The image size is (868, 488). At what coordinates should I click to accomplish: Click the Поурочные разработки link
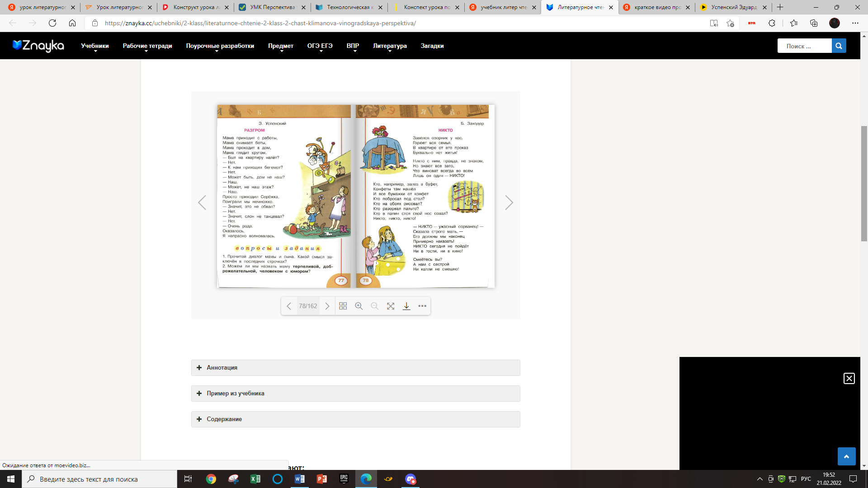click(219, 46)
